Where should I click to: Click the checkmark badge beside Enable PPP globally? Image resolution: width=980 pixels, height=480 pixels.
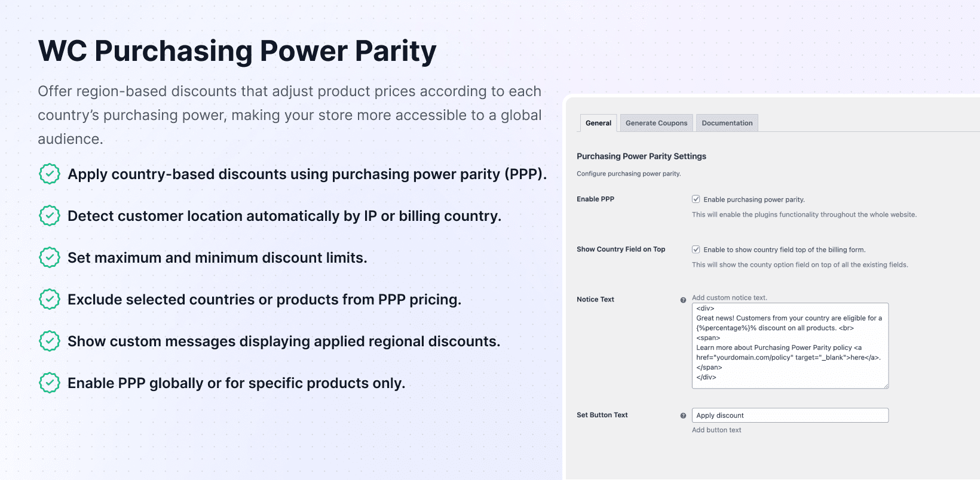tap(50, 383)
